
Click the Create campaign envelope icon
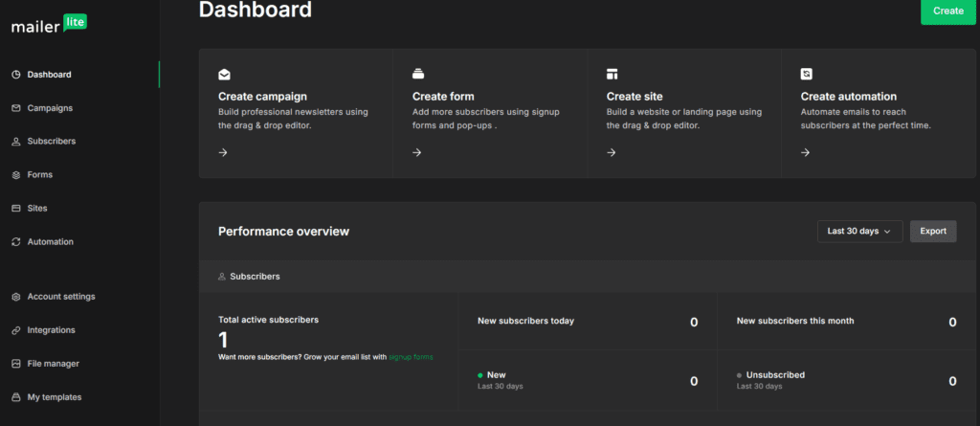[x=224, y=74]
